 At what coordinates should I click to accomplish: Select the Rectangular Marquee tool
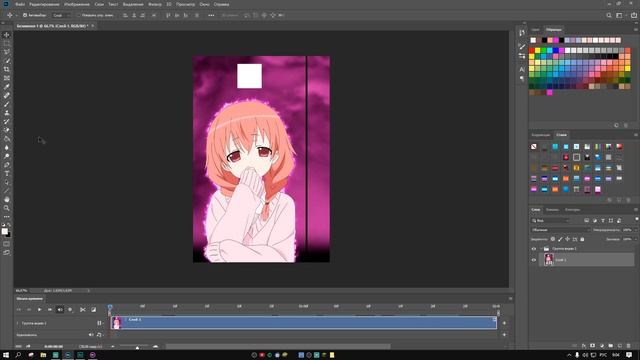tap(7, 44)
